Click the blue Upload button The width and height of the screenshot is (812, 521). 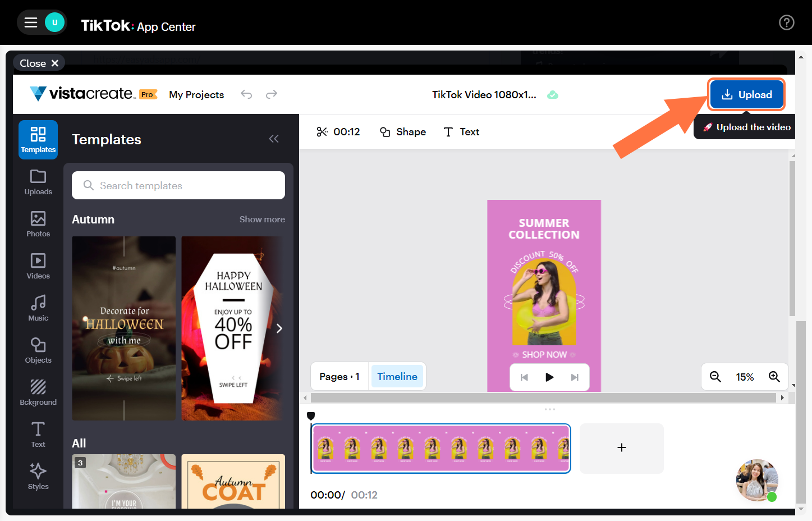point(746,94)
